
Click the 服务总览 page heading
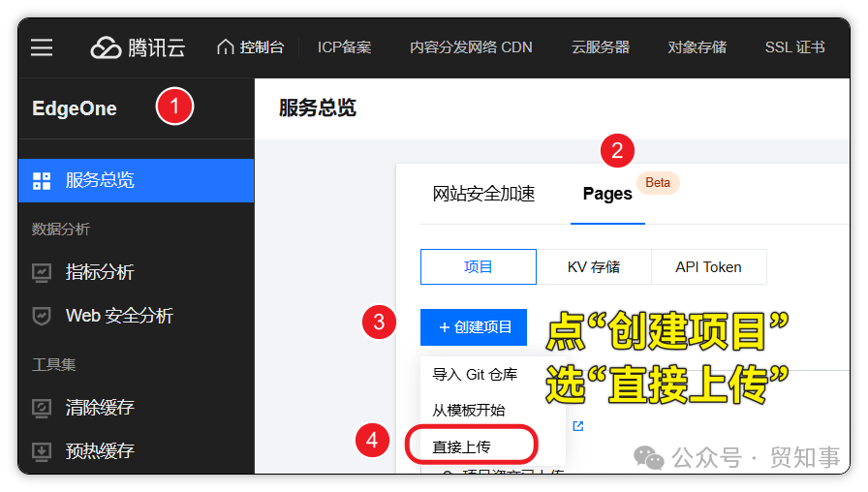[x=318, y=108]
